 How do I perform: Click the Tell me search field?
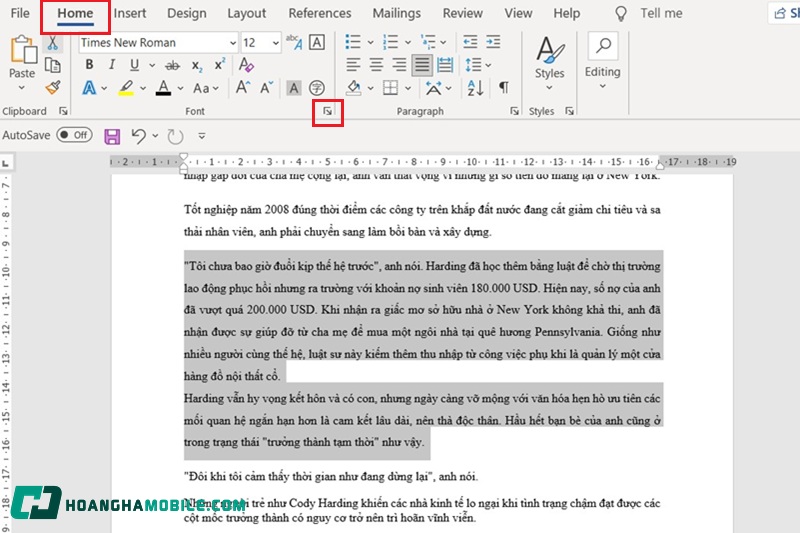pyautogui.click(x=661, y=13)
